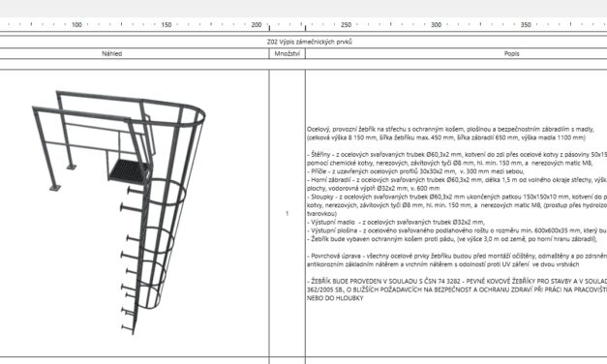607x364 pixels.
Task: Click the ruler column marker left of Množství
Action: pos(269,27)
